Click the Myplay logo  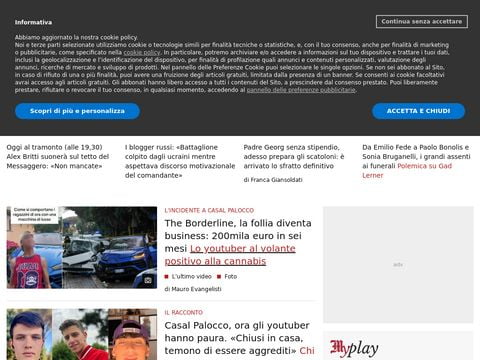click(354, 348)
